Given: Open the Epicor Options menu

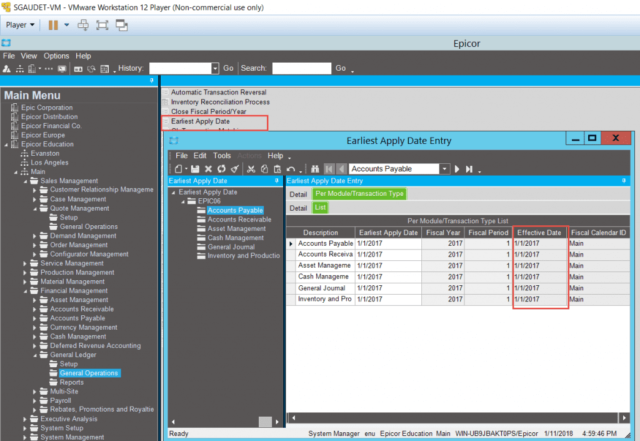Looking at the screenshot, I should [x=56, y=56].
